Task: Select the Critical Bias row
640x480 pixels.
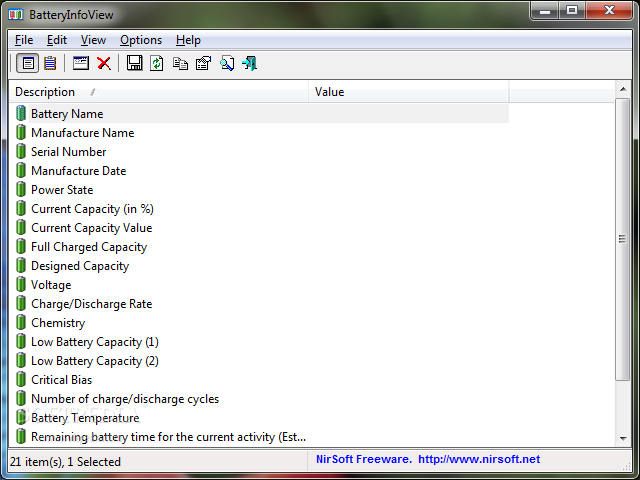Action: tap(261, 380)
